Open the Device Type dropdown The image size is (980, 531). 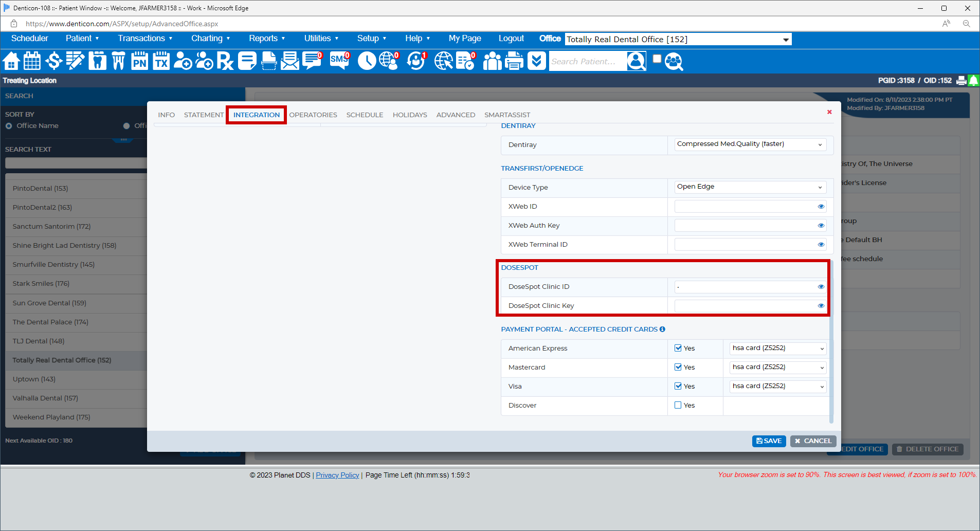750,187
